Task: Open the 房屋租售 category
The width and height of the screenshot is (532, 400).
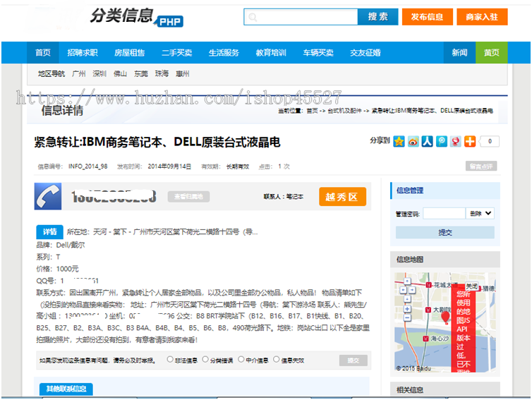Action: point(130,53)
